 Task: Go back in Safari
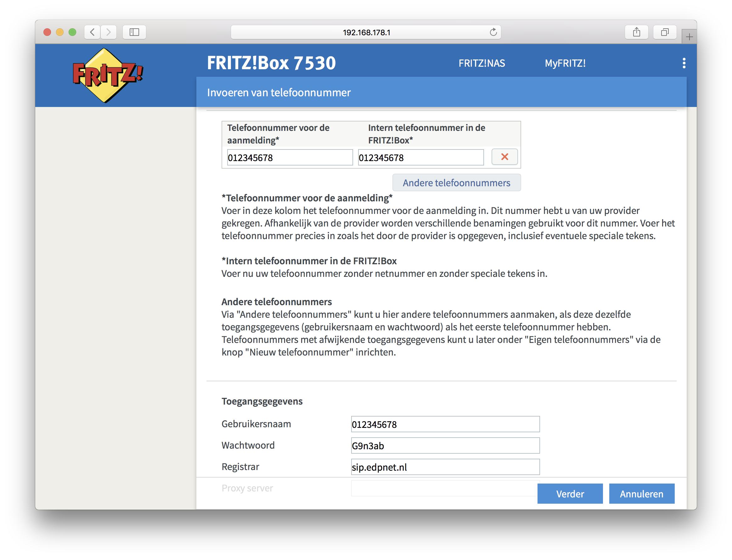(93, 32)
